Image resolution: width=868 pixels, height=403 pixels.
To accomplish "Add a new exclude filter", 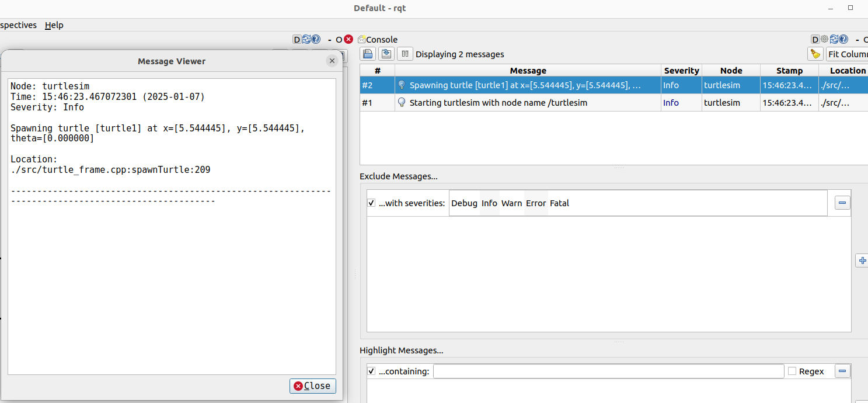I will click(x=863, y=260).
